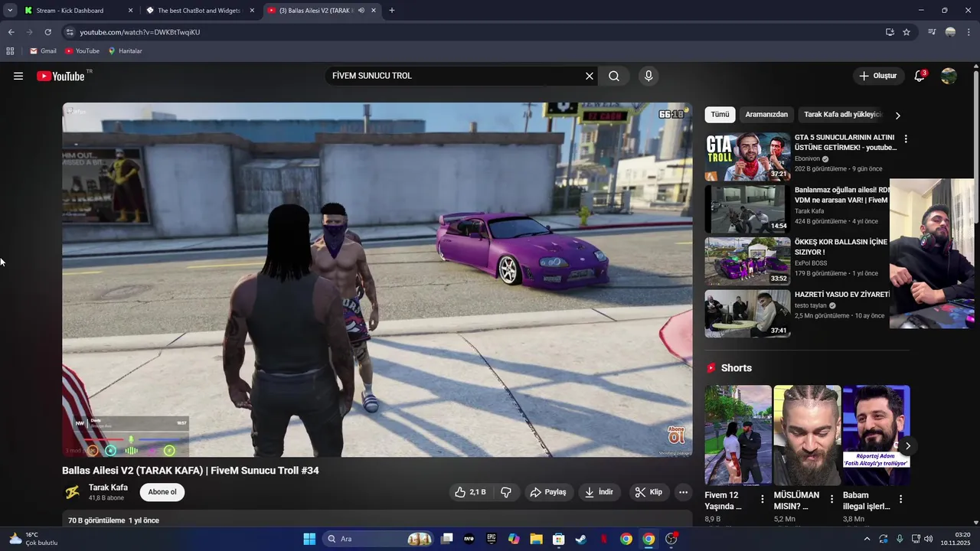
Task: Open options for Babam illegal işleri short
Action: pyautogui.click(x=900, y=499)
